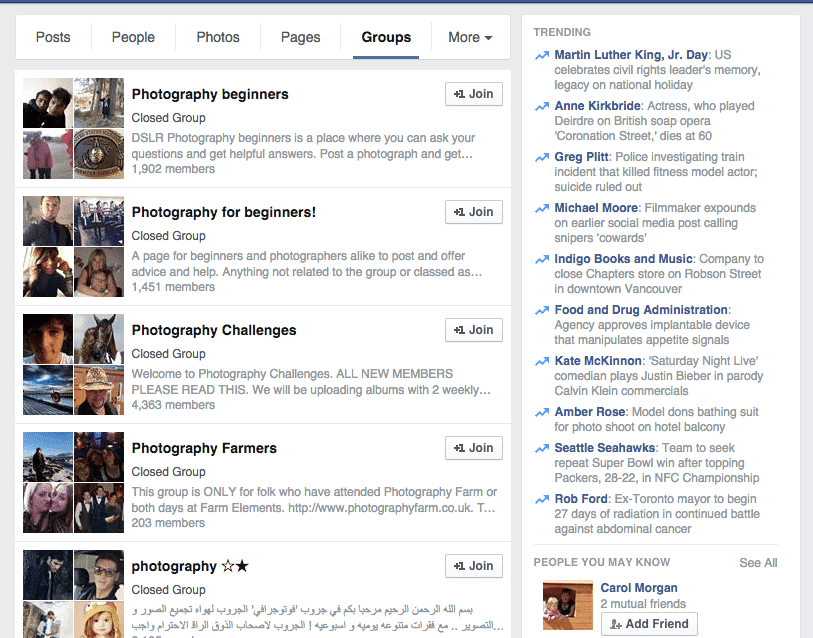Open trending topic Rob Ford
813x638 pixels.
(581, 499)
